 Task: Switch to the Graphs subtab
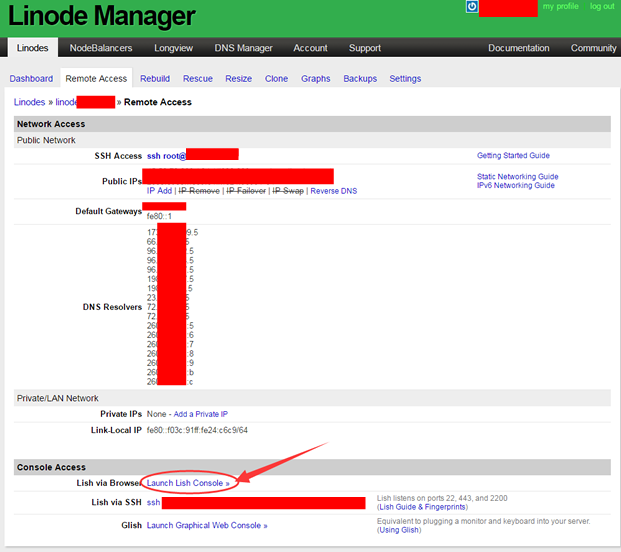point(316,78)
